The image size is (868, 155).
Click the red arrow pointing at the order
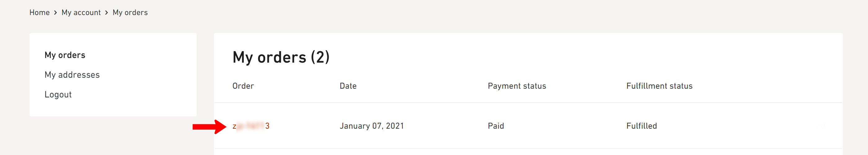209,127
